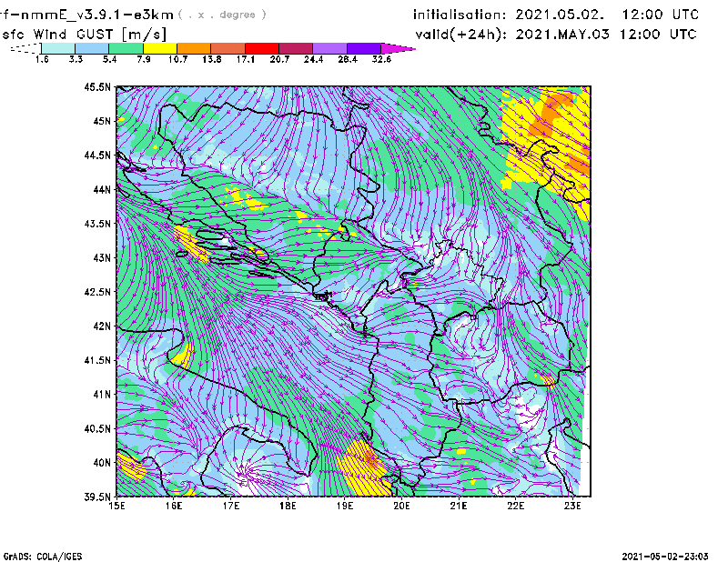Viewport: 728px width, 562px height.
Task: Click the legend value 3.3
Action: click(x=76, y=59)
